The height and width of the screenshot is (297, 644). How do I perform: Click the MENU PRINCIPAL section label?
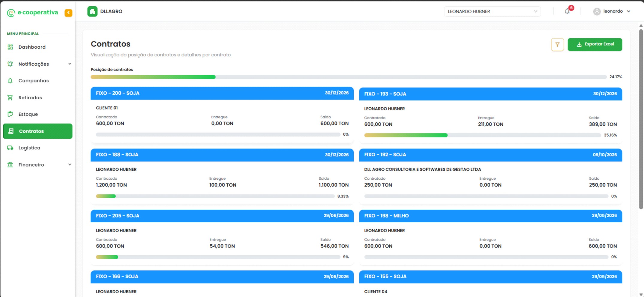(23, 34)
